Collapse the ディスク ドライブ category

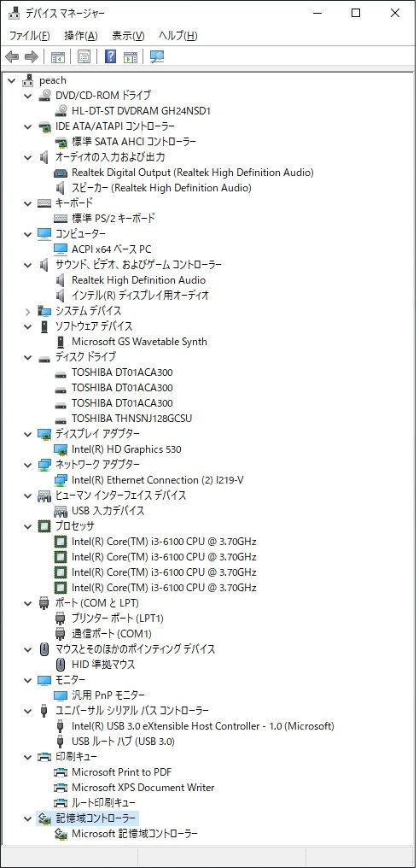tap(27, 357)
